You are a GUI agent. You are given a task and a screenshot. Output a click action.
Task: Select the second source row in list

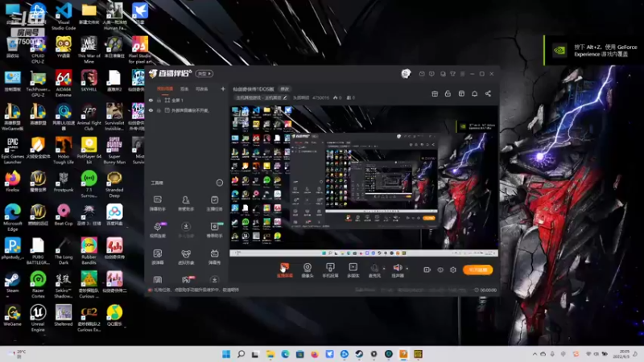[x=187, y=110]
